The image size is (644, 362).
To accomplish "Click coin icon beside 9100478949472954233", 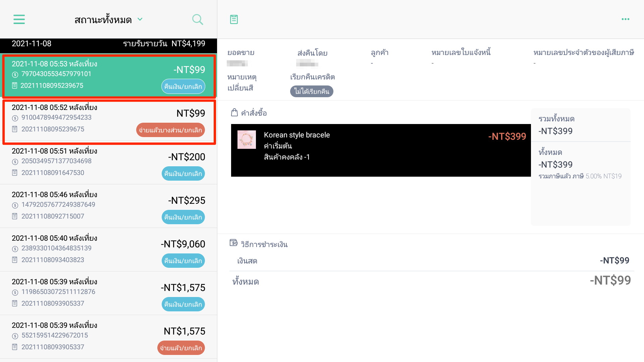I will tap(15, 118).
